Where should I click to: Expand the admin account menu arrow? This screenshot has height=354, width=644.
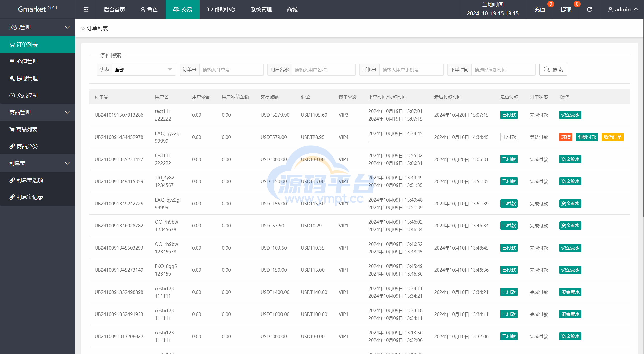pos(636,9)
